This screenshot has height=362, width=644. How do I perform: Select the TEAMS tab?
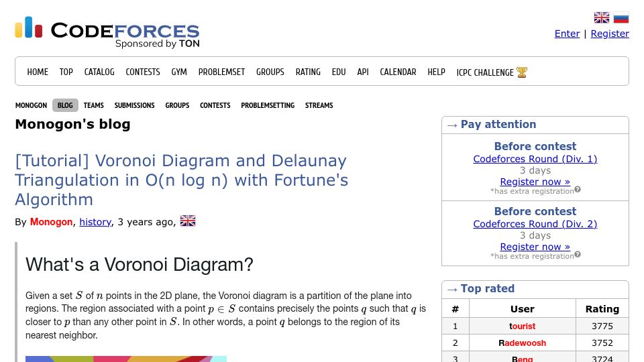[94, 105]
